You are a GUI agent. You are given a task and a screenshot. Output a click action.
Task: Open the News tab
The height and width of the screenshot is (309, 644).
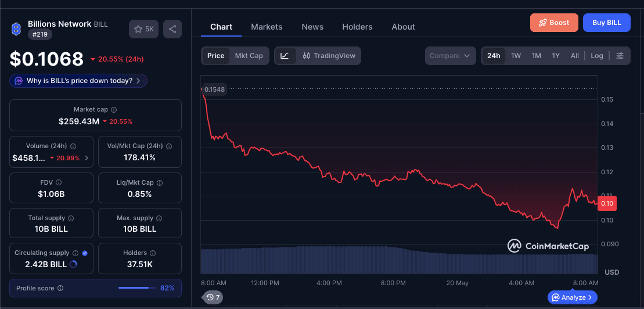point(312,27)
